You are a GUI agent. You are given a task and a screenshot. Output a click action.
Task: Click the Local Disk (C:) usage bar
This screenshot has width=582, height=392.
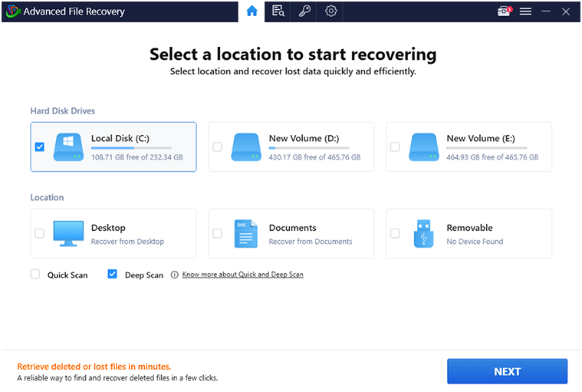131,148
